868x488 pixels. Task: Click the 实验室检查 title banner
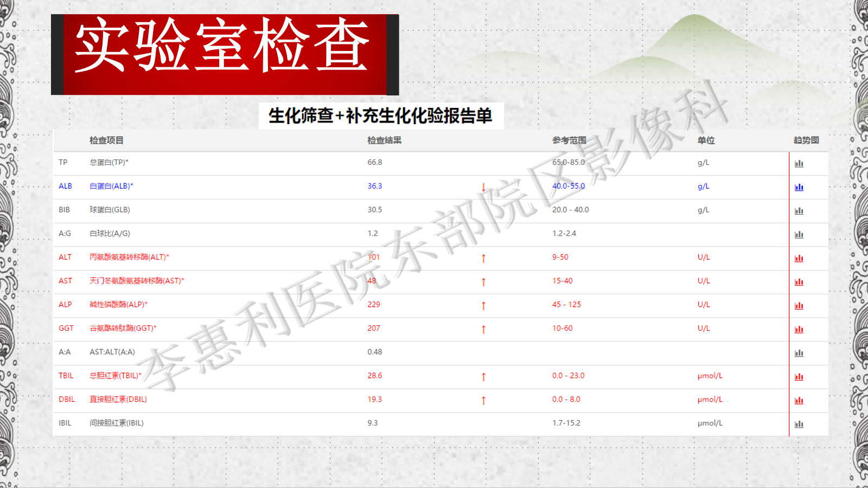[x=225, y=55]
